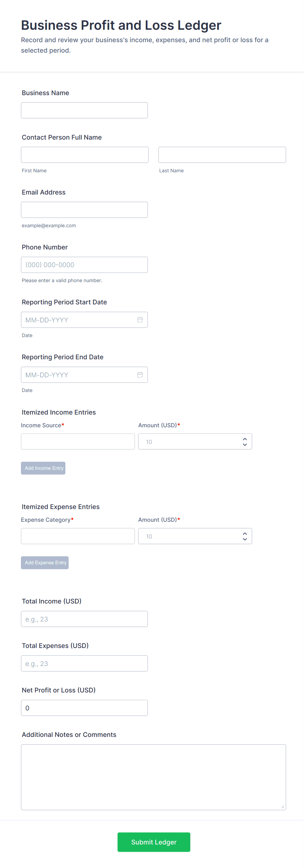Select the Expense Category input field
Image resolution: width=304 pixels, height=868 pixels.
pos(78,536)
